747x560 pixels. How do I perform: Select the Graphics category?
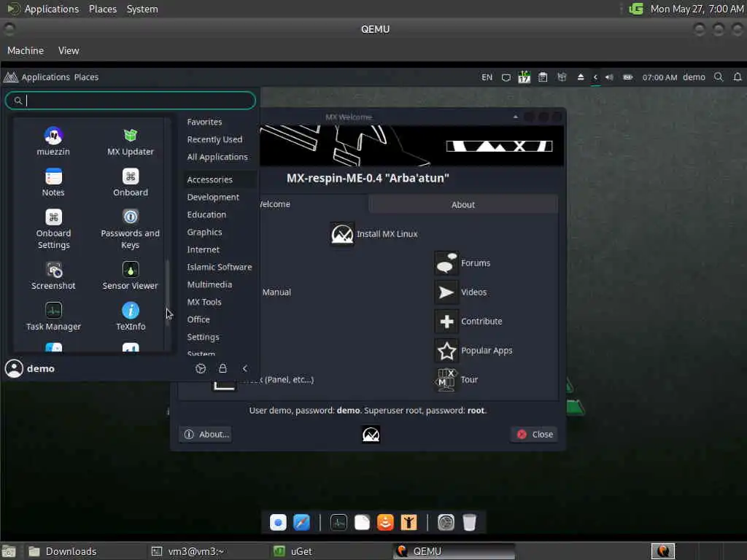tap(204, 232)
